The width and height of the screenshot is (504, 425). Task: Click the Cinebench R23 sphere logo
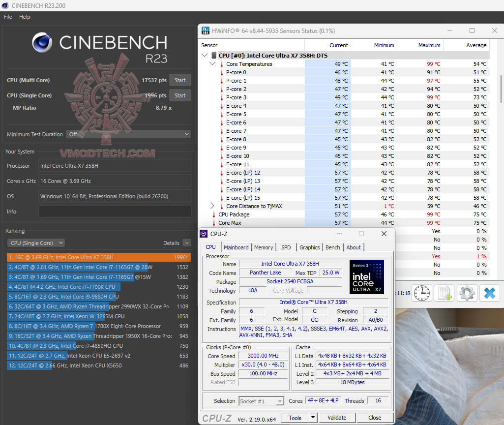(x=42, y=42)
